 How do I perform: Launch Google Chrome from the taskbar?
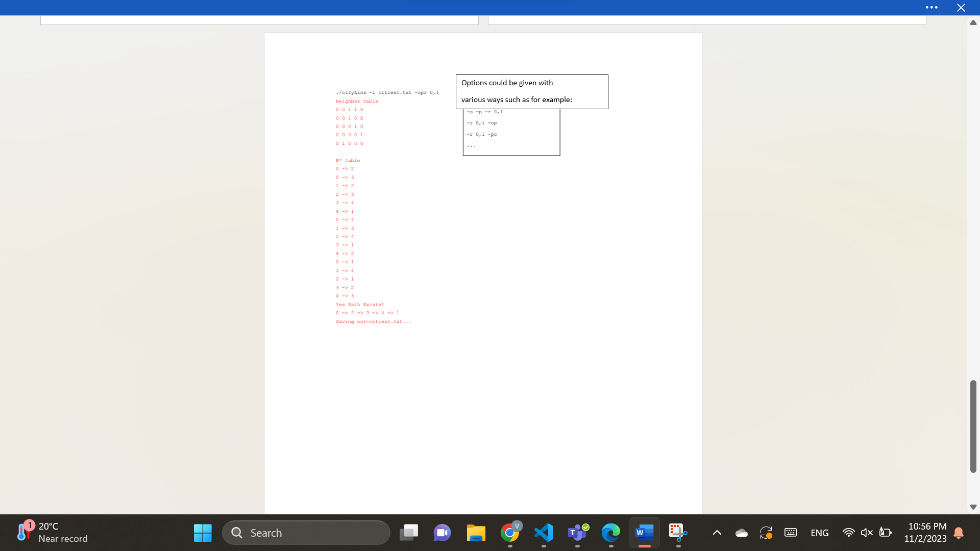(509, 532)
